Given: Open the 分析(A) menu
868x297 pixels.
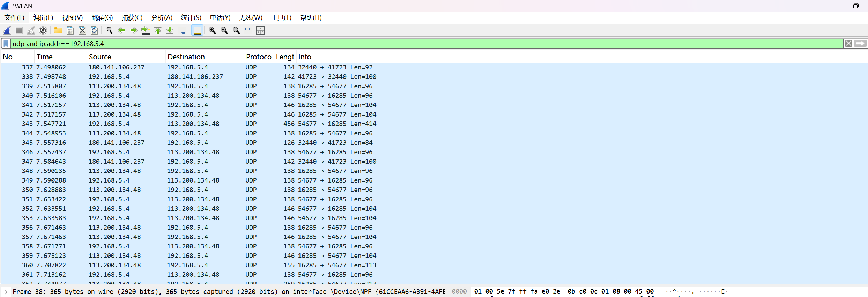Looking at the screenshot, I should [162, 17].
